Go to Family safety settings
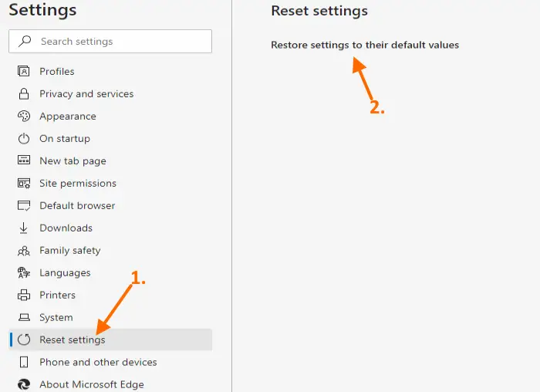The height and width of the screenshot is (392, 540). pyautogui.click(x=70, y=251)
